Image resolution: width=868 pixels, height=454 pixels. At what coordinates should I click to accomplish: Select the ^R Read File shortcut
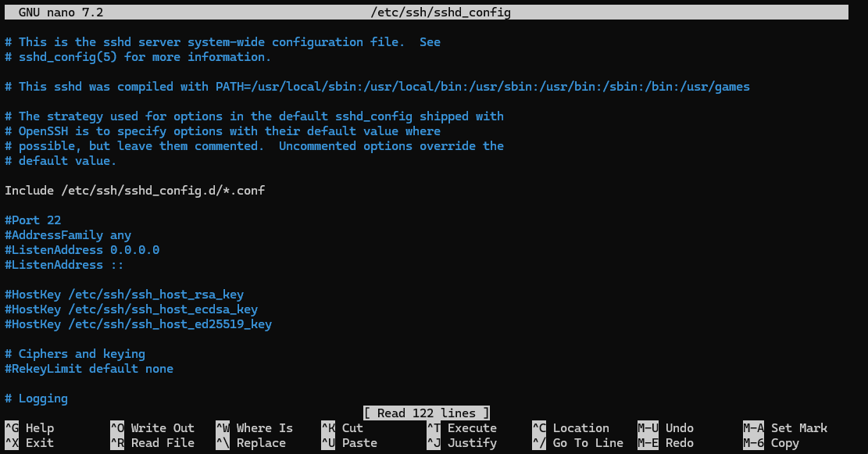click(152, 443)
